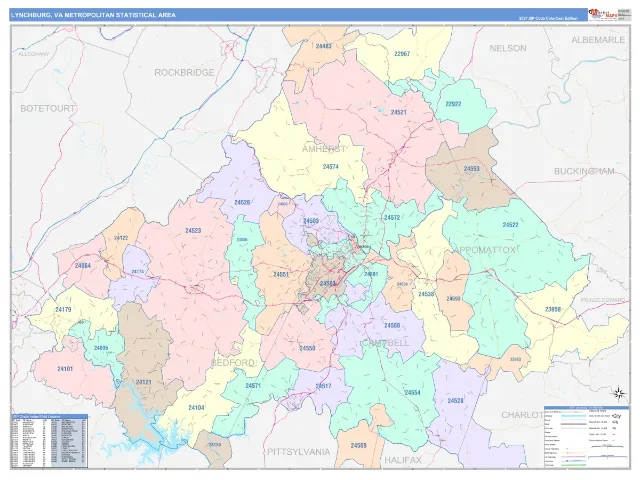Select ZIP code 22967 label

(402, 54)
